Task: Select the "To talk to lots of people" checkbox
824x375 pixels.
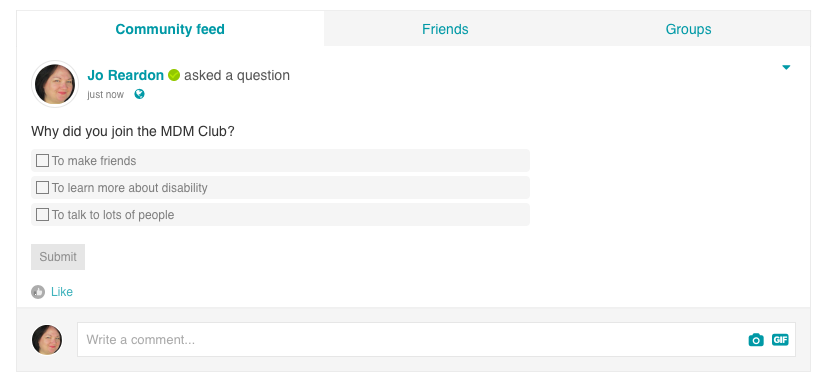Action: tap(43, 214)
